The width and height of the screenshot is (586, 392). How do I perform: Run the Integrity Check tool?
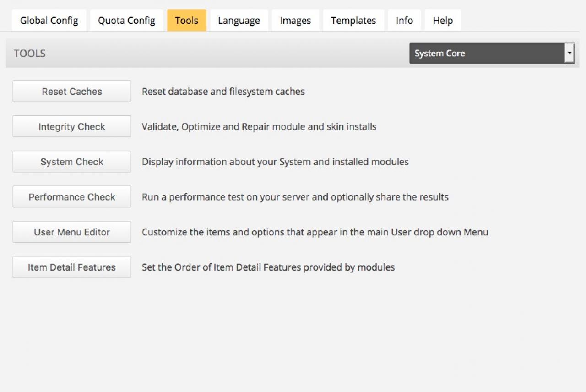tap(72, 127)
